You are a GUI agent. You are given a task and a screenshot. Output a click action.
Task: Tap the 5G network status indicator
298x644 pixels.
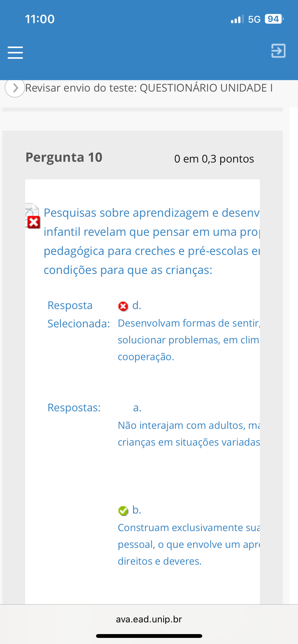tap(254, 19)
